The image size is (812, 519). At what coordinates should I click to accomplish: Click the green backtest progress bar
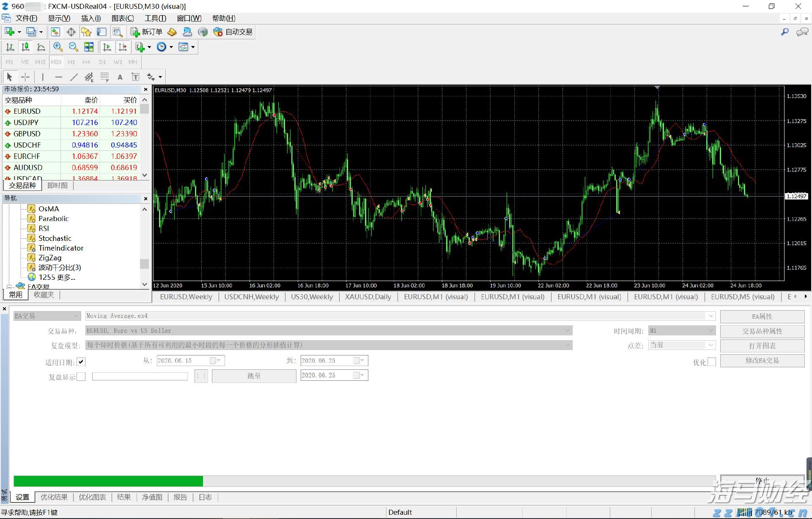click(108, 481)
